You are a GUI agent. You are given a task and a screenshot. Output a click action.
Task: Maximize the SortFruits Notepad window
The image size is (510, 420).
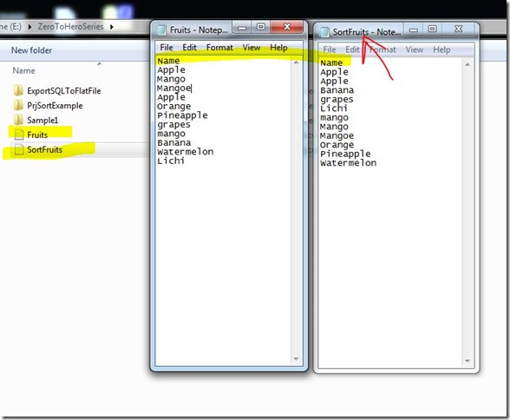click(432, 30)
